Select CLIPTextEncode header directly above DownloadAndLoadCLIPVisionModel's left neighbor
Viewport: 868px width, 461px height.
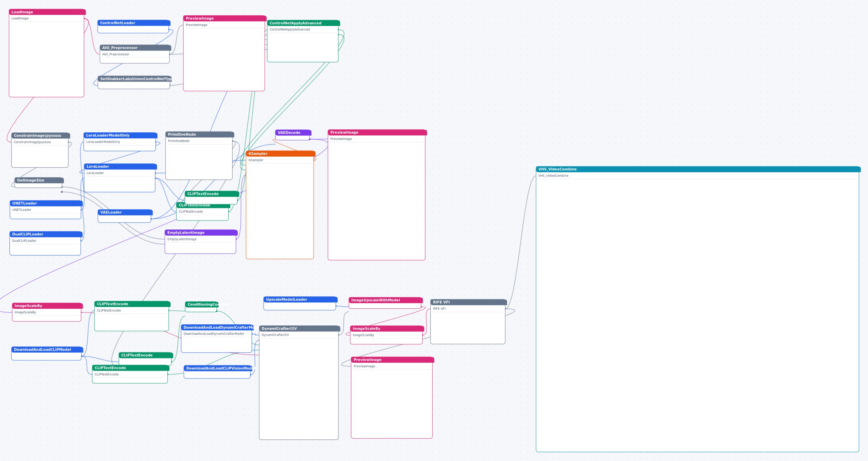pos(146,355)
